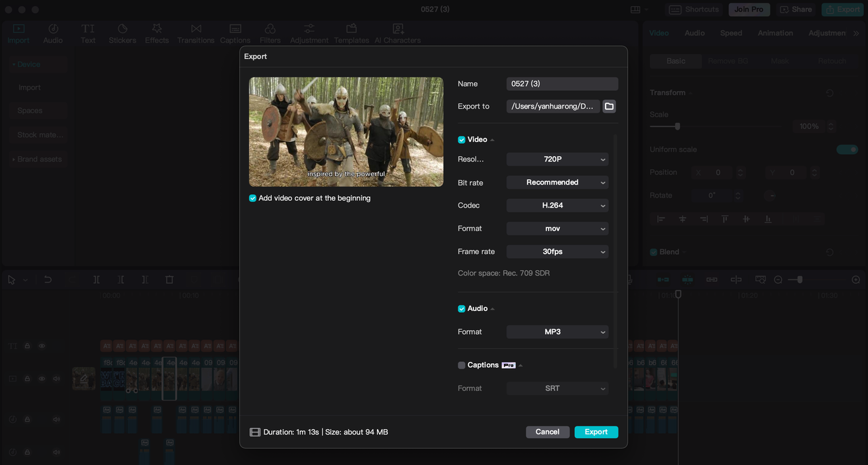Image resolution: width=868 pixels, height=465 pixels.
Task: Open the Resolution 720P dropdown
Action: (x=557, y=160)
